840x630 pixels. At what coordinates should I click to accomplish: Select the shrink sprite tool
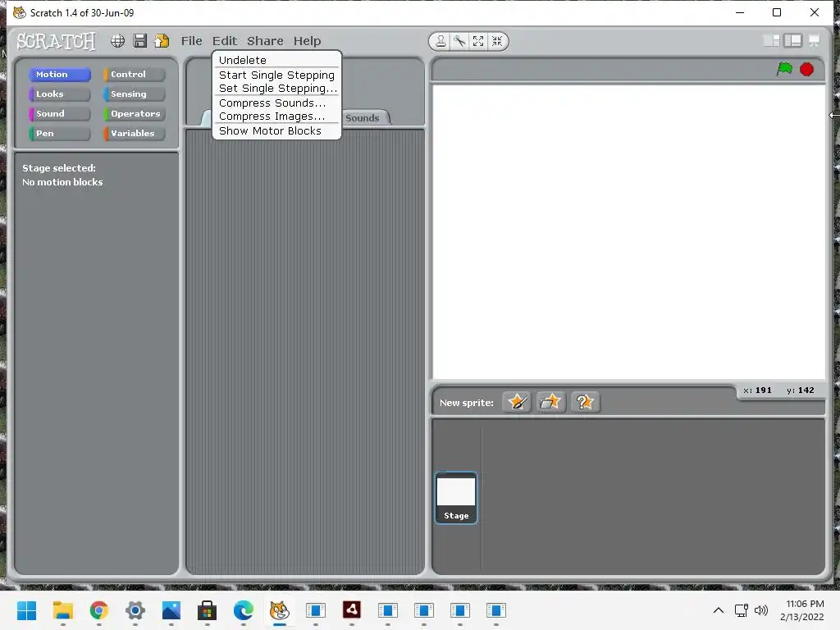(x=497, y=41)
